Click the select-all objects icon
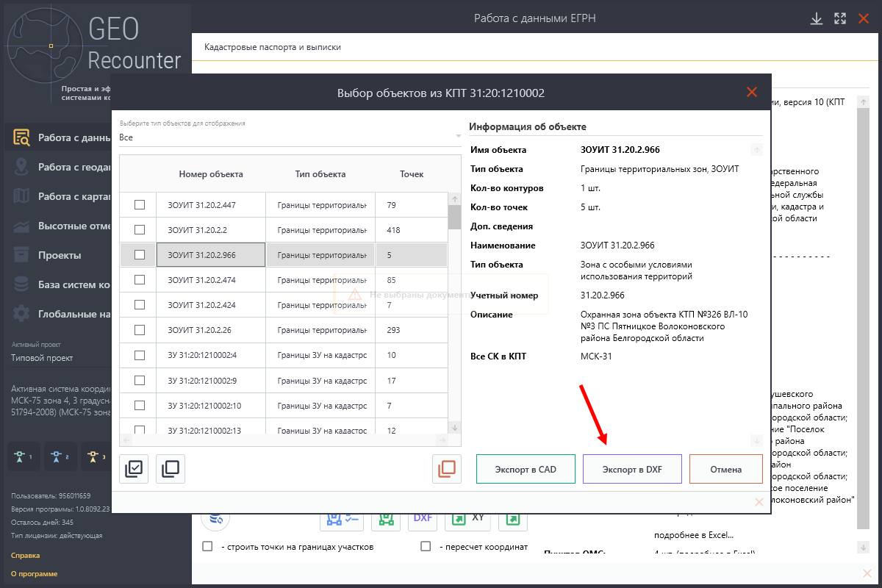This screenshot has height=588, width=882. tap(134, 469)
